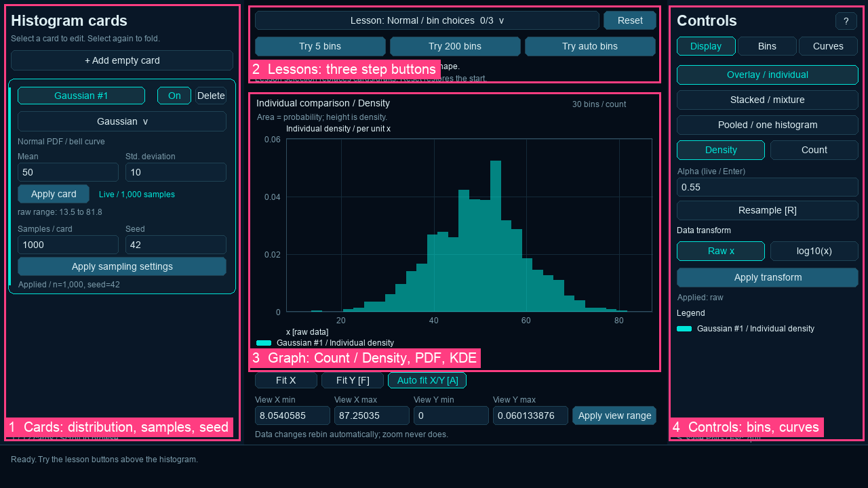Switch to the Display tab
Viewport: 868px width, 488px height.
[706, 46]
